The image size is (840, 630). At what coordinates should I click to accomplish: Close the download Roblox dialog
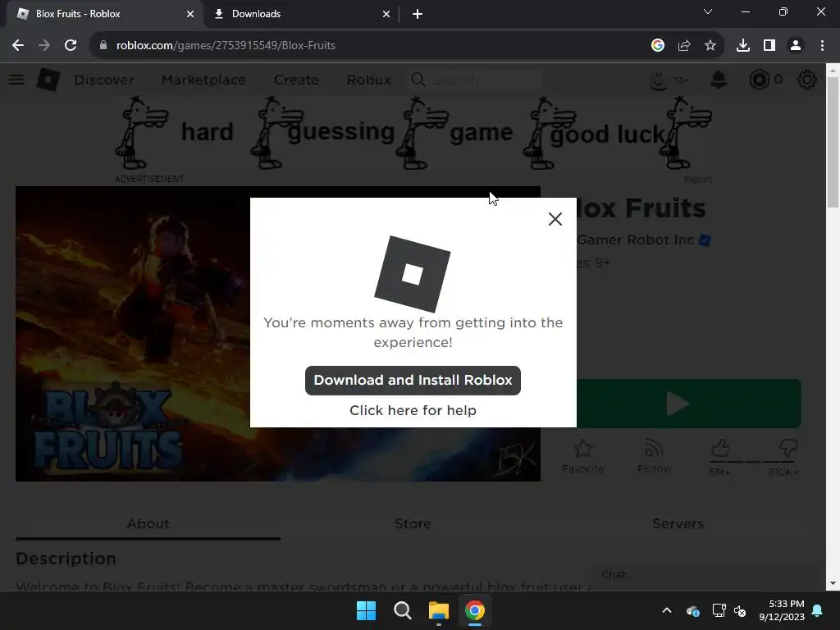point(555,218)
